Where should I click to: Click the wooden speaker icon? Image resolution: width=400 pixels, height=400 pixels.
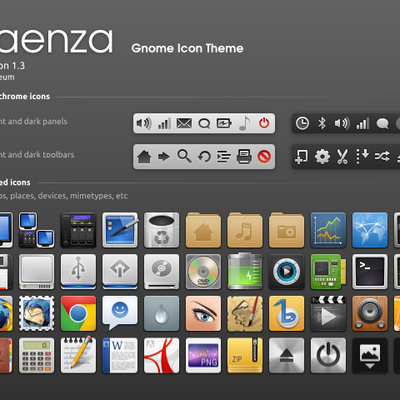point(370,314)
